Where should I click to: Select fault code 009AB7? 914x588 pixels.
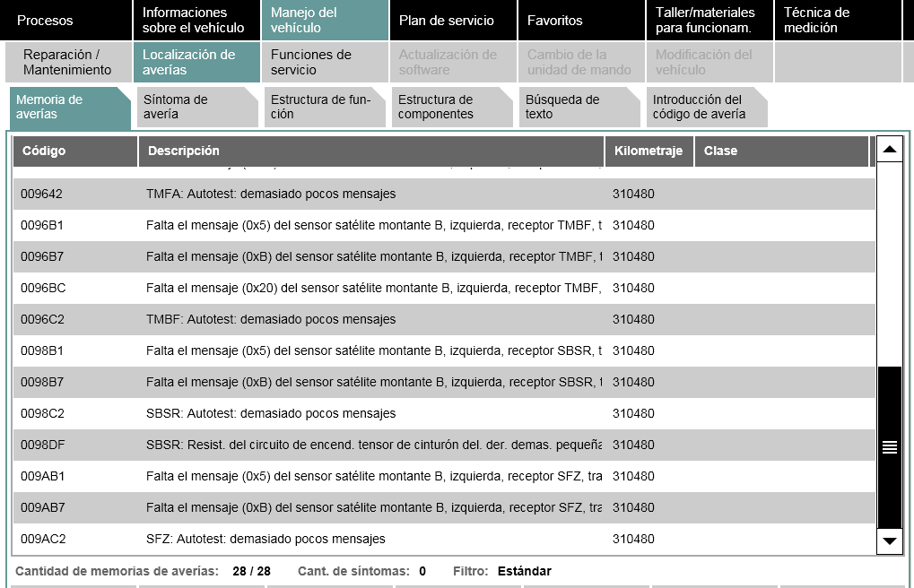point(444,508)
